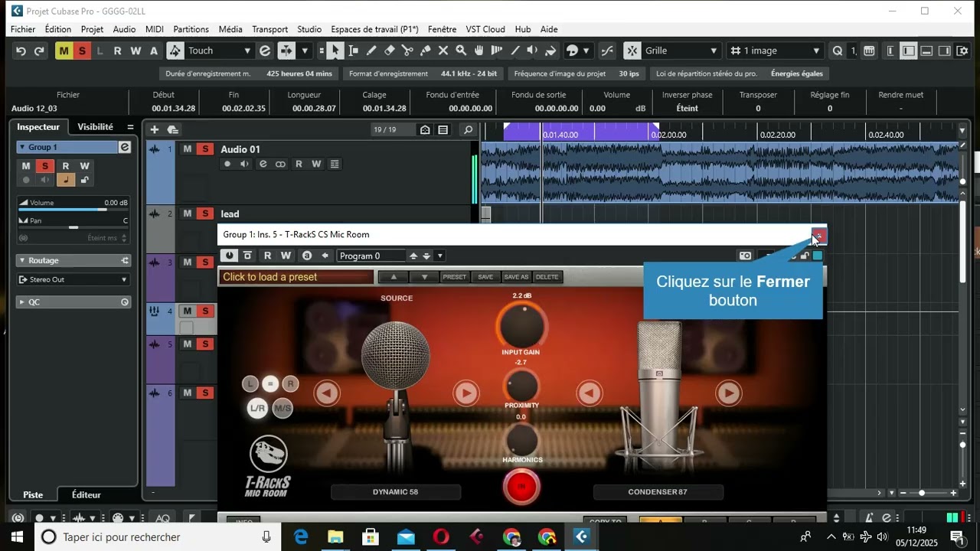Click the DELETE preset button

point(547,277)
